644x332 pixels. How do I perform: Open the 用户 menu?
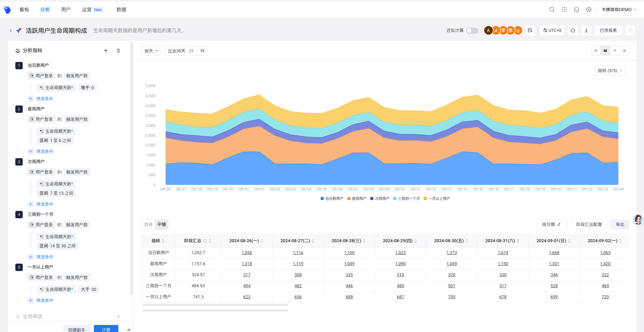66,10
